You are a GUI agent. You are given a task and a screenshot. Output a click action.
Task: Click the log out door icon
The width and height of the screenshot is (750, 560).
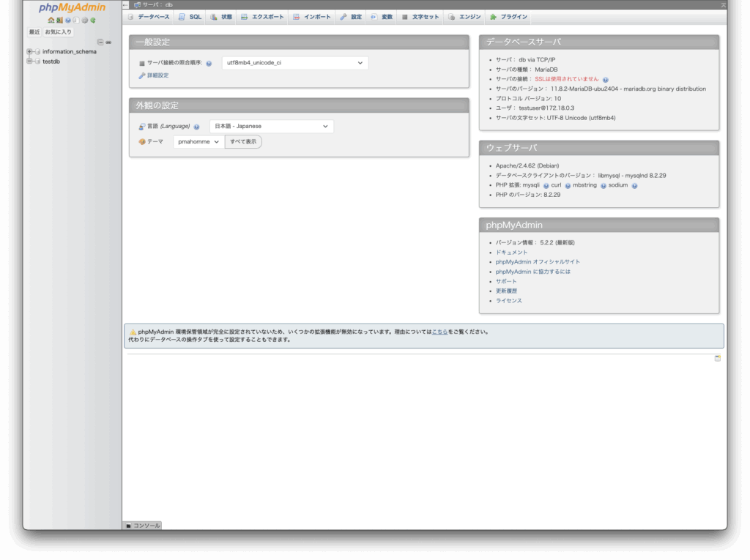tap(59, 20)
